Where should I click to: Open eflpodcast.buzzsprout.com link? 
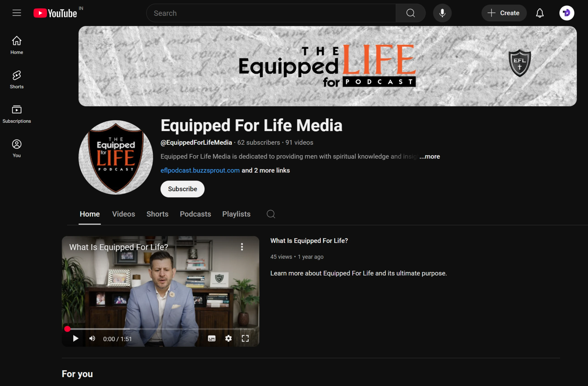(x=200, y=171)
